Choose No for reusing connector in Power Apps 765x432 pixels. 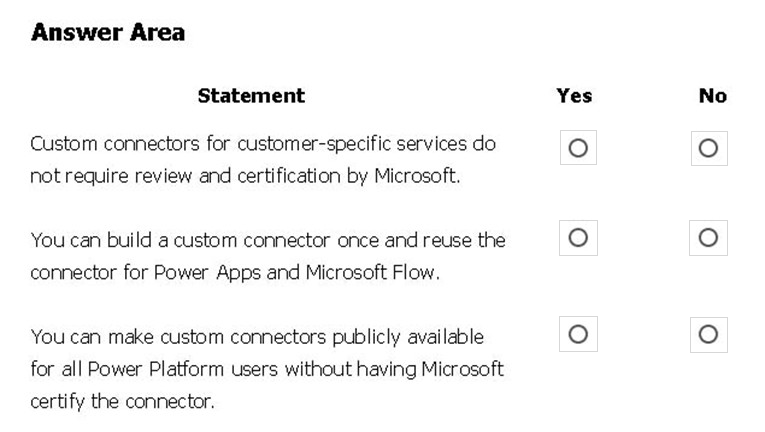coord(708,238)
